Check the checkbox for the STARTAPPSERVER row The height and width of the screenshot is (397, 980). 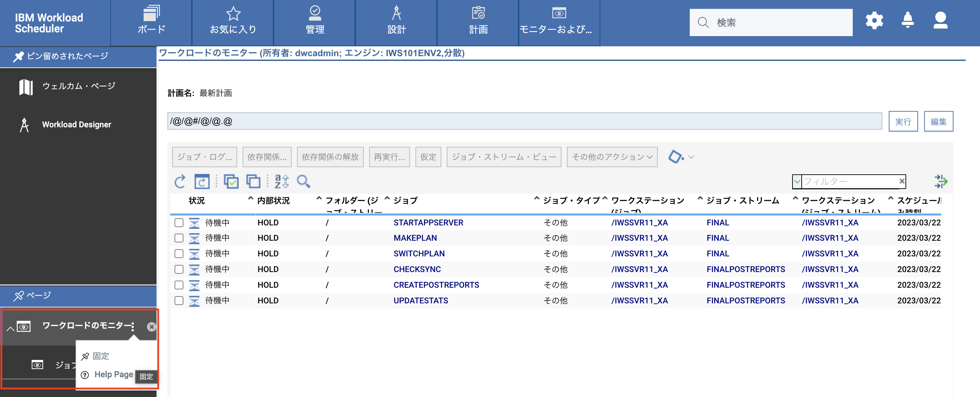click(179, 223)
